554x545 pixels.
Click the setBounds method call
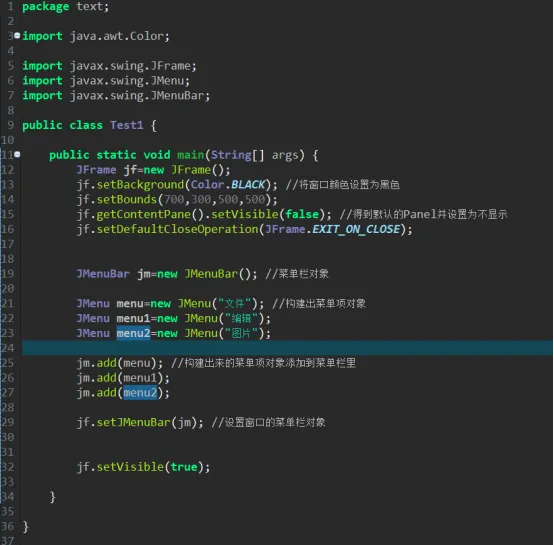[126, 199]
